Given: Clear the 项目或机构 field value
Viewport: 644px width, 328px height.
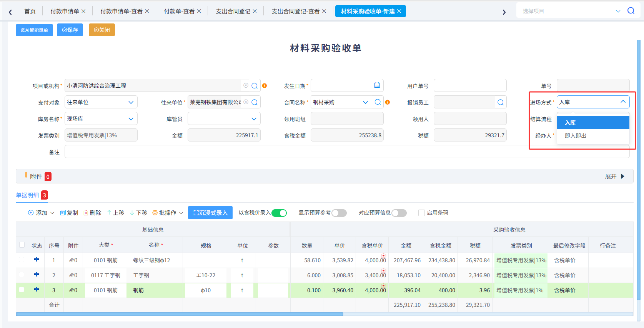Looking at the screenshot, I should point(246,85).
